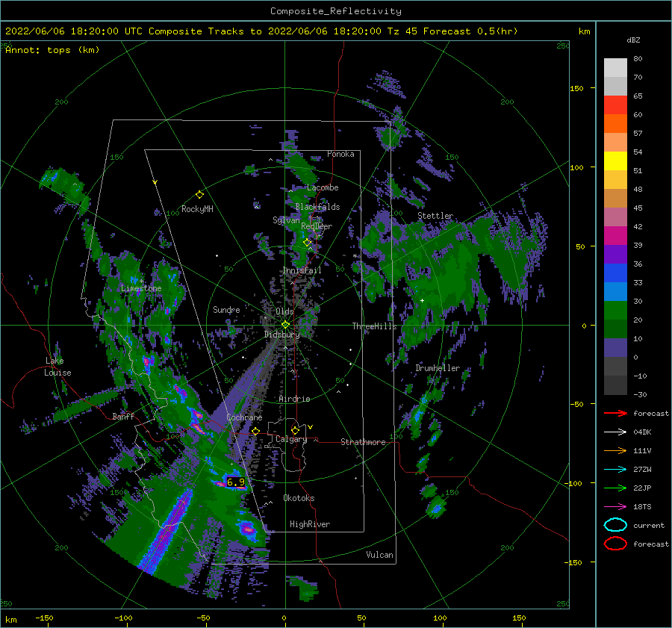Click the -50 label on the horizontal km axis
Screen dimensions: 672x628
202,618
